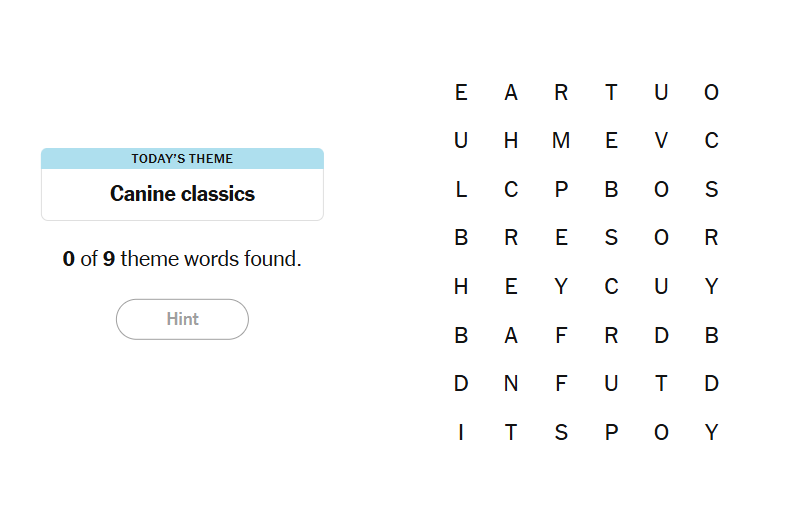Click the letter U in the top row
This screenshot has width=794, height=527.
click(661, 93)
